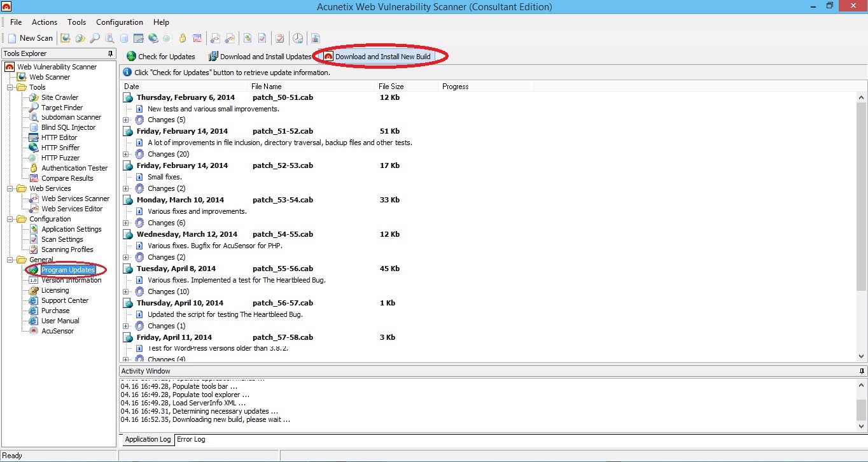Pin the Tools Explorer panel
This screenshot has width=868, height=462.
[110, 53]
